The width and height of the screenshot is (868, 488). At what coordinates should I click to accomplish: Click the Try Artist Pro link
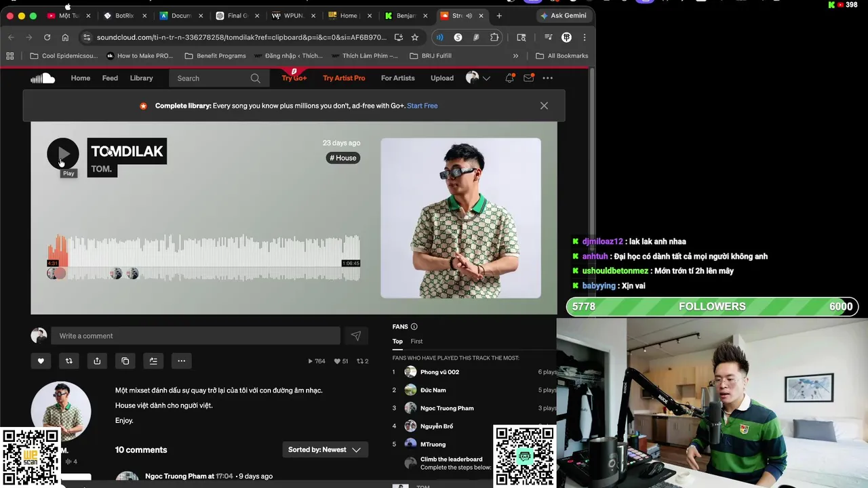click(344, 78)
